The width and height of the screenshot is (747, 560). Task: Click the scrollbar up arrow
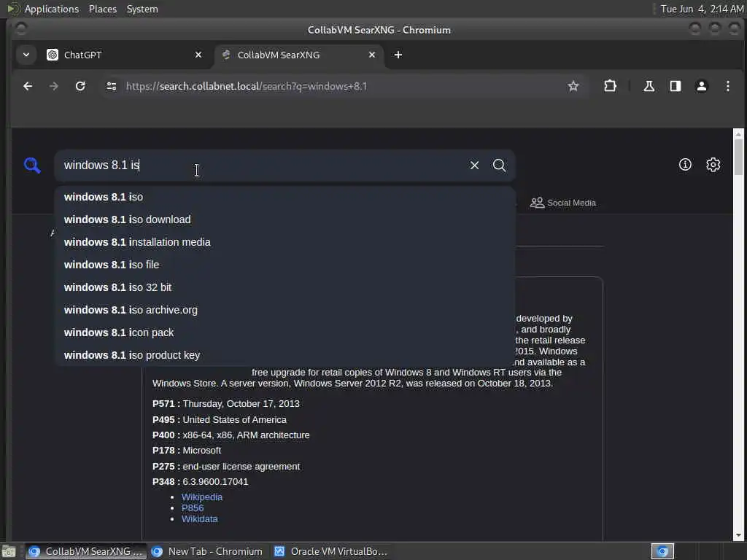tap(738, 134)
